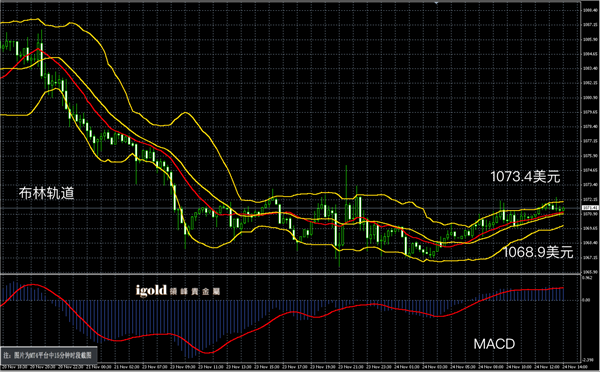Viewport: 600px width, 372px height.
Task: Click the 0.00 MACD zero-level label
Action: coord(586,300)
